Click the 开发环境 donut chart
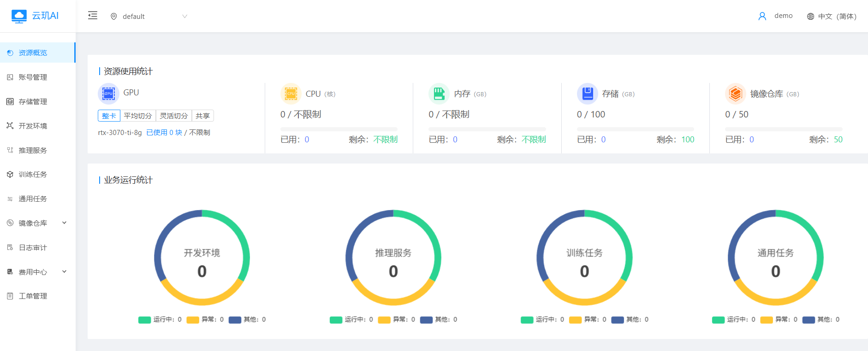 click(x=202, y=257)
